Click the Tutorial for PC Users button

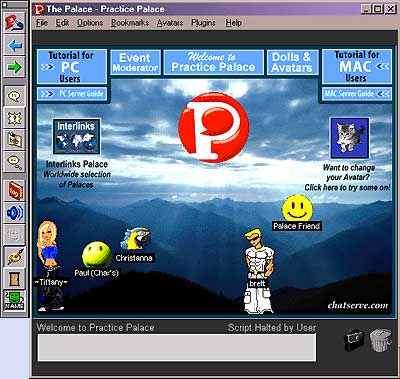coord(72,67)
